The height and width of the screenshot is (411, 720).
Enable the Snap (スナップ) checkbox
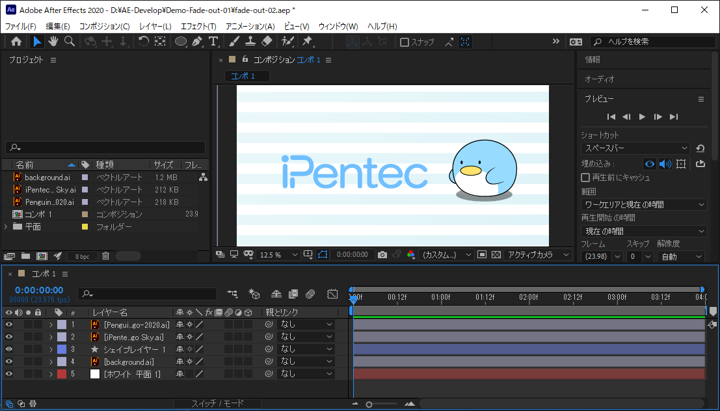coord(404,42)
